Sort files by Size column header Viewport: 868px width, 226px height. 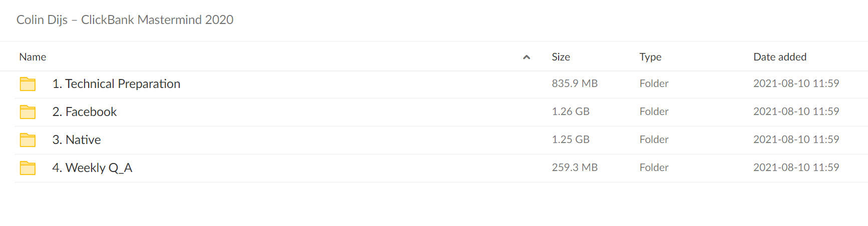[x=561, y=57]
